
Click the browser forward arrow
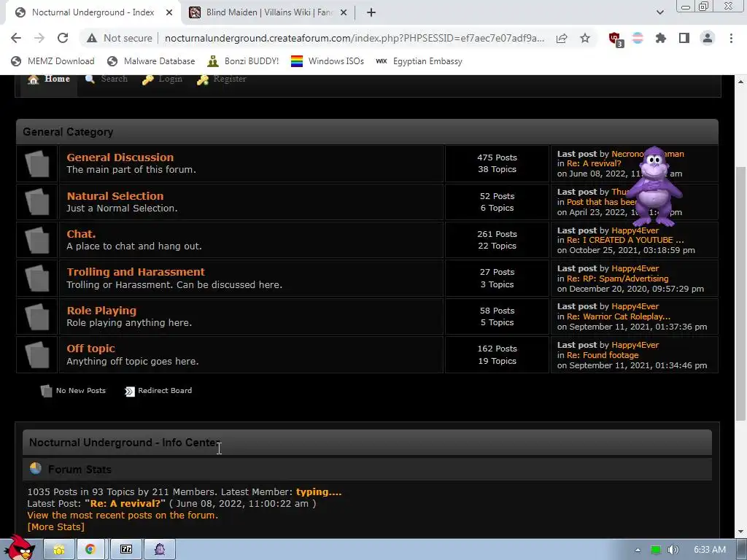39,38
